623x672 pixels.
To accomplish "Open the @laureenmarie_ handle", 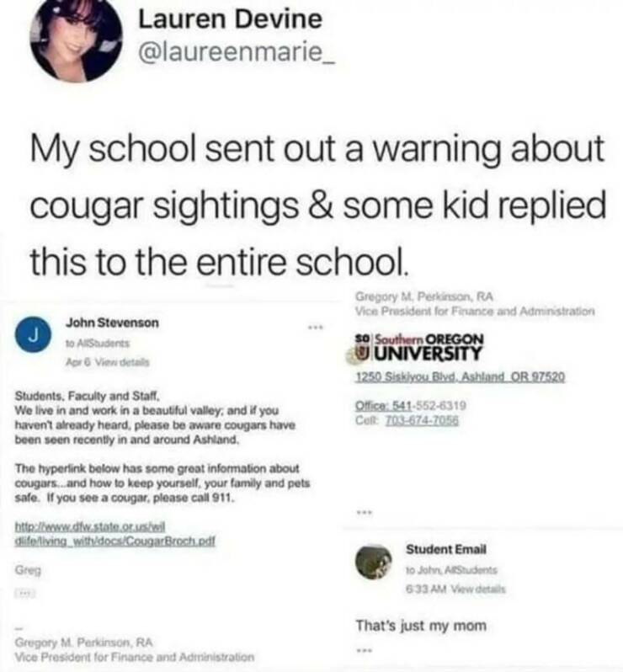I will coord(237,54).
